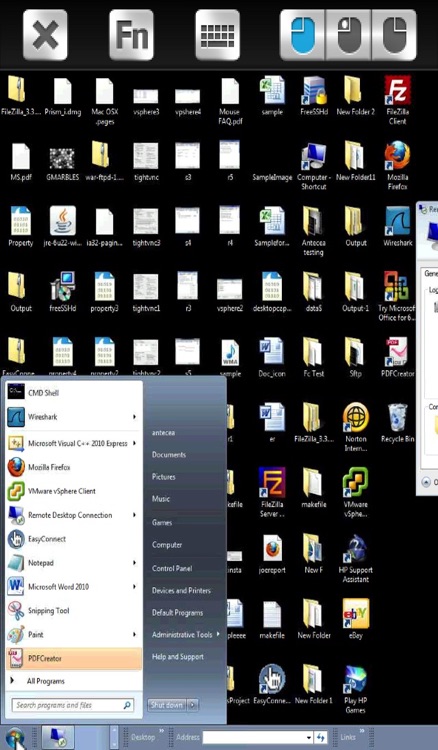
Task: Expand Administrative Tools submenu
Action: (186, 635)
